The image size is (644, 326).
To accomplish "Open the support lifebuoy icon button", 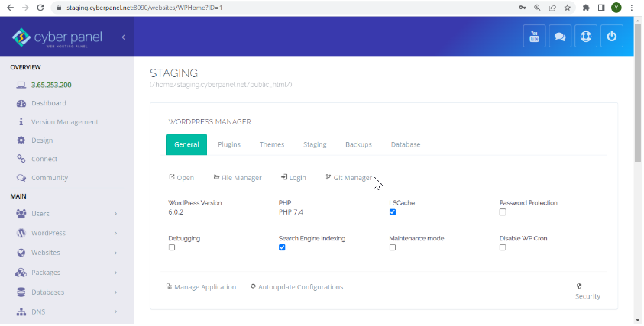I will pos(586,36).
